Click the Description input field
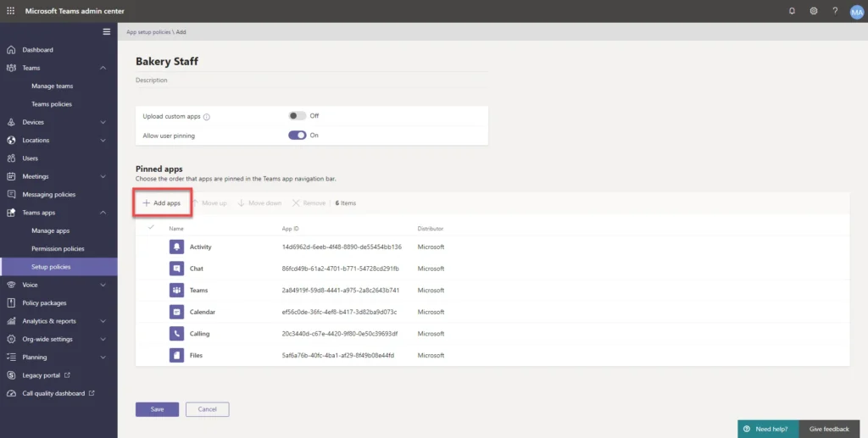The width and height of the screenshot is (868, 438). point(310,80)
